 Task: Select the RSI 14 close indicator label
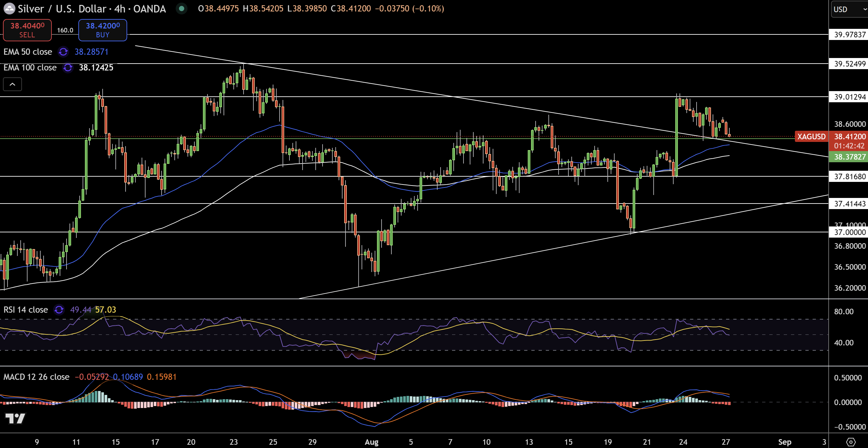click(25, 310)
